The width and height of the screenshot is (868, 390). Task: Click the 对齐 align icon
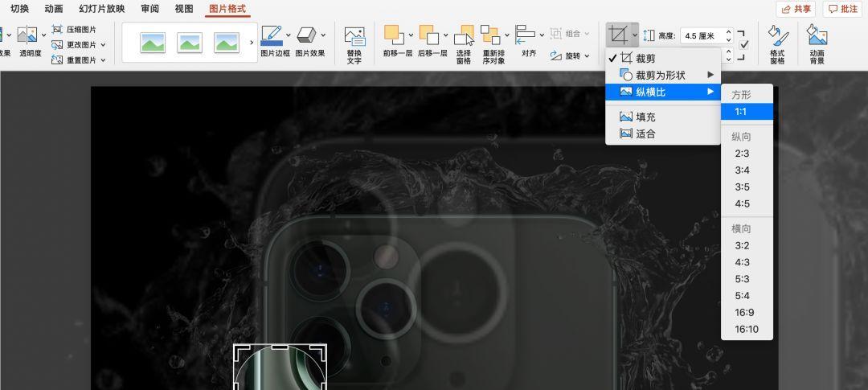coord(525,35)
